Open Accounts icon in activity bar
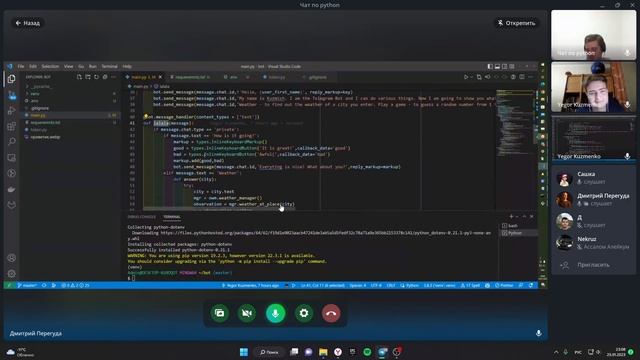The width and height of the screenshot is (640, 360). coord(11,258)
